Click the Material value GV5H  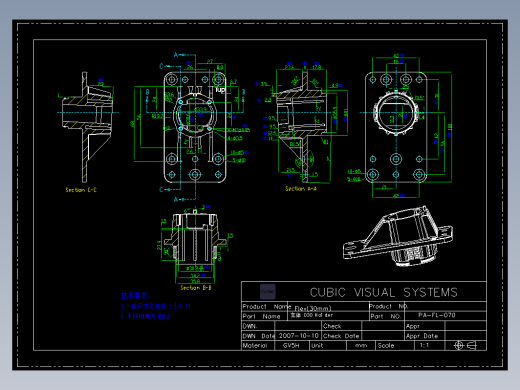tap(291, 346)
